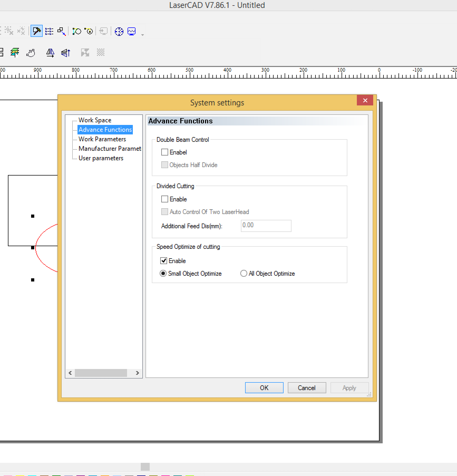Click the settings tree horizontal scrollbar thumb
The width and height of the screenshot is (457, 476).
tap(101, 373)
